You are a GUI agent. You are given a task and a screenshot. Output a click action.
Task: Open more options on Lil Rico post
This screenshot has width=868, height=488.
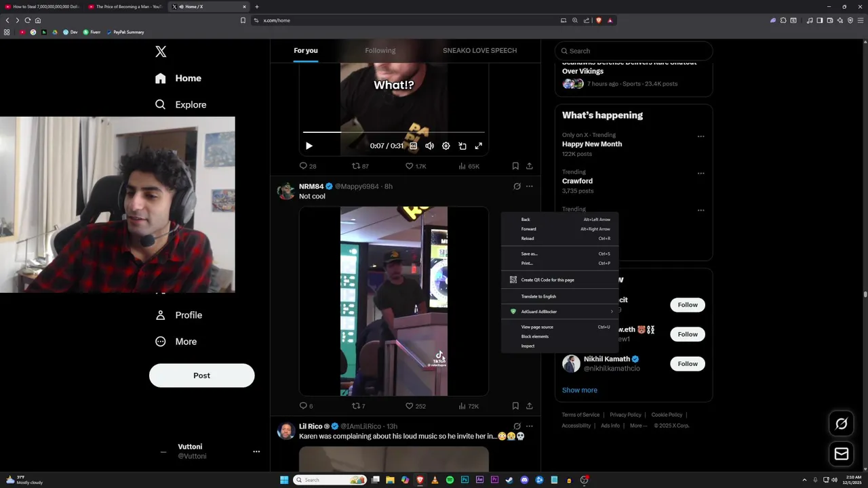[x=529, y=426]
